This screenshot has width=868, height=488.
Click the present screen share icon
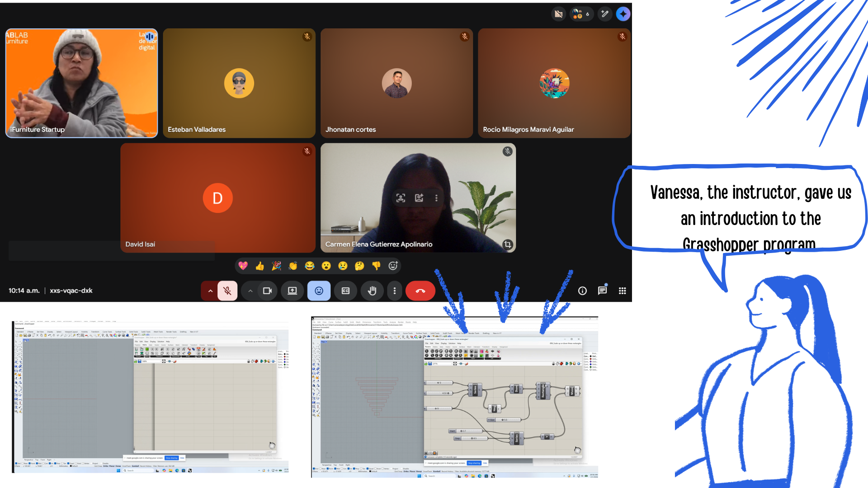pyautogui.click(x=292, y=291)
